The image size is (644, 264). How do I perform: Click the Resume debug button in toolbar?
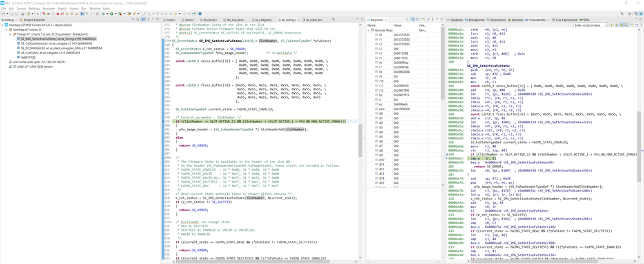(48, 14)
